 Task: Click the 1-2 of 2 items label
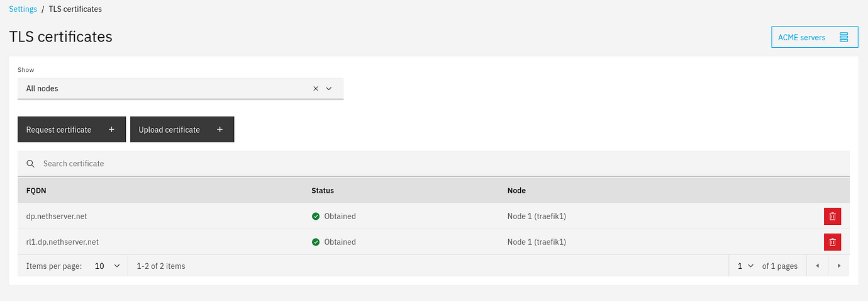click(x=161, y=266)
